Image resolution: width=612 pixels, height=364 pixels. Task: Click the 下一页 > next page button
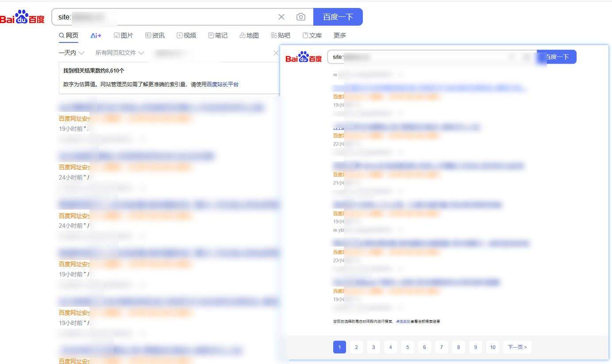click(517, 347)
